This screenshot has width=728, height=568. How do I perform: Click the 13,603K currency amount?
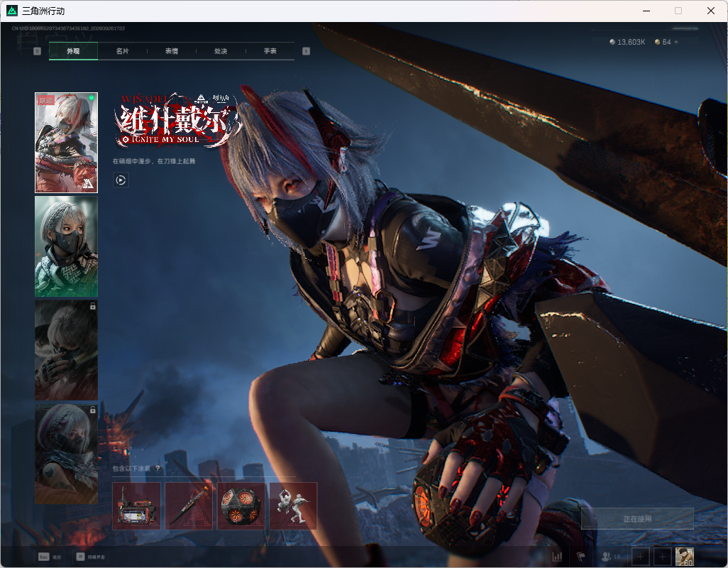632,42
